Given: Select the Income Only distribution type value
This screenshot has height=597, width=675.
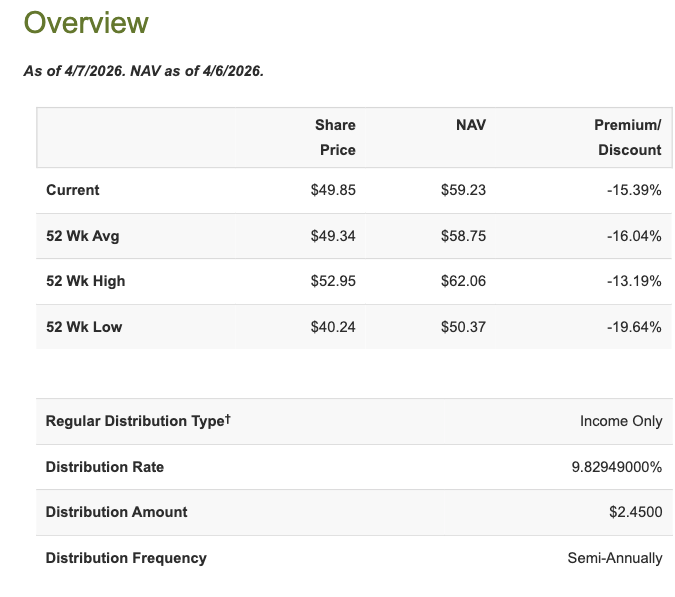Looking at the screenshot, I should (x=621, y=421).
